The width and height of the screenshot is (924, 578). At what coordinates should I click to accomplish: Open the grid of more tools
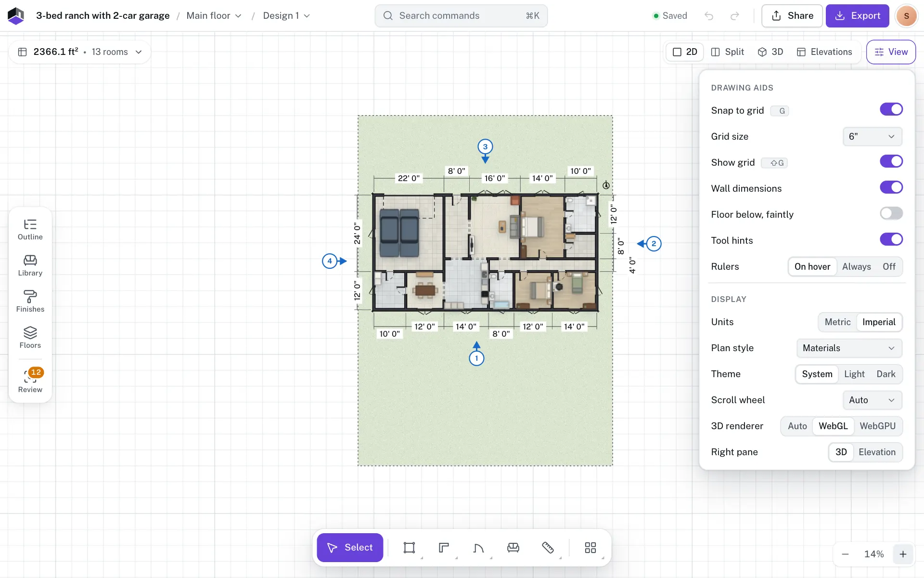590,548
